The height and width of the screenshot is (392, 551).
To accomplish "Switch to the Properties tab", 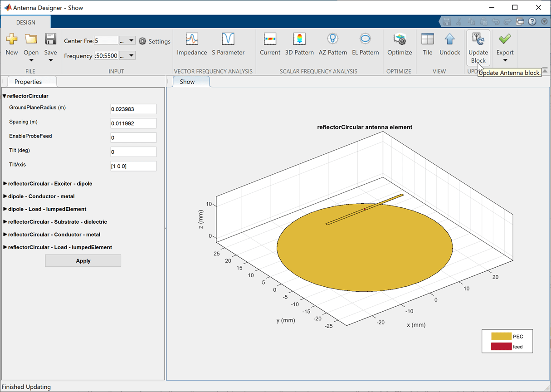I will click(28, 82).
